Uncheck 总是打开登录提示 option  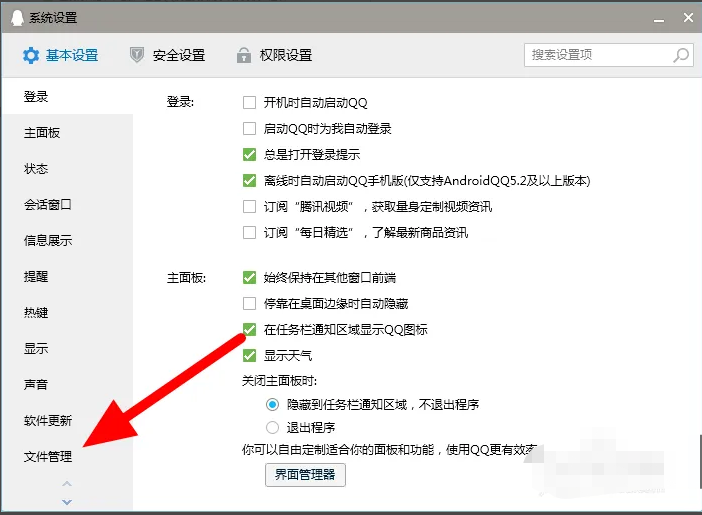[250, 155]
